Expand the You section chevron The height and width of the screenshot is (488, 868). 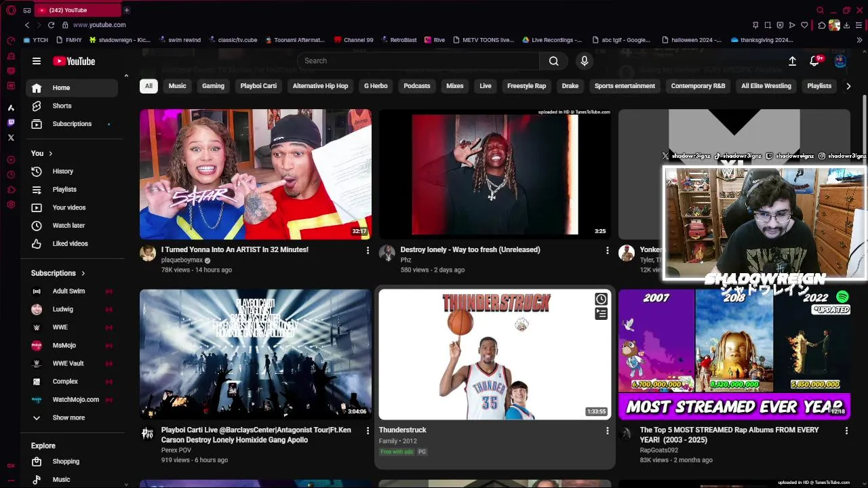click(x=50, y=154)
